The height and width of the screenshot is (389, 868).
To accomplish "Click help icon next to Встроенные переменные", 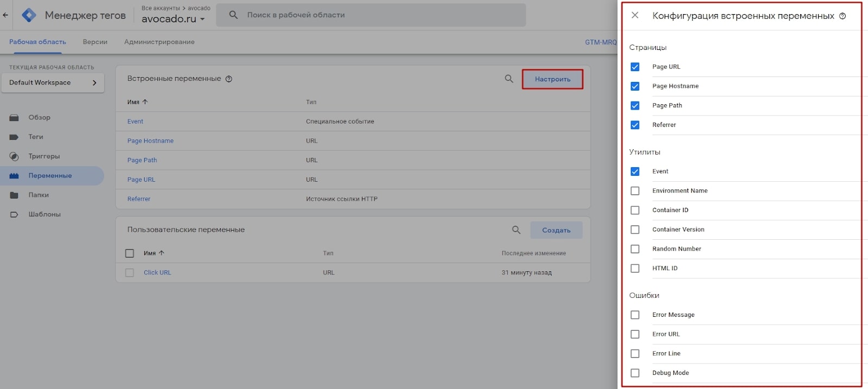I will point(229,79).
